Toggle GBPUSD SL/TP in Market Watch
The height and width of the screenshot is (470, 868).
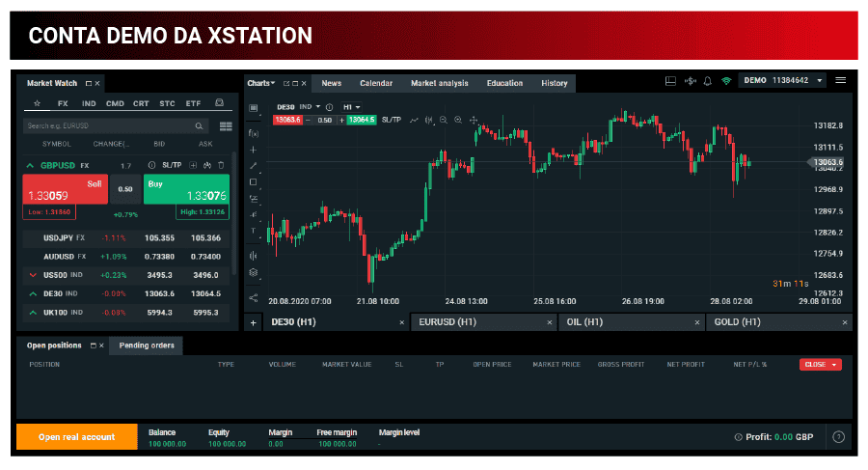pyautogui.click(x=172, y=165)
